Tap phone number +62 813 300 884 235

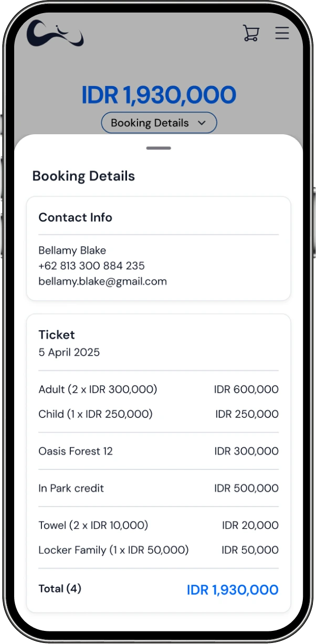[91, 265]
